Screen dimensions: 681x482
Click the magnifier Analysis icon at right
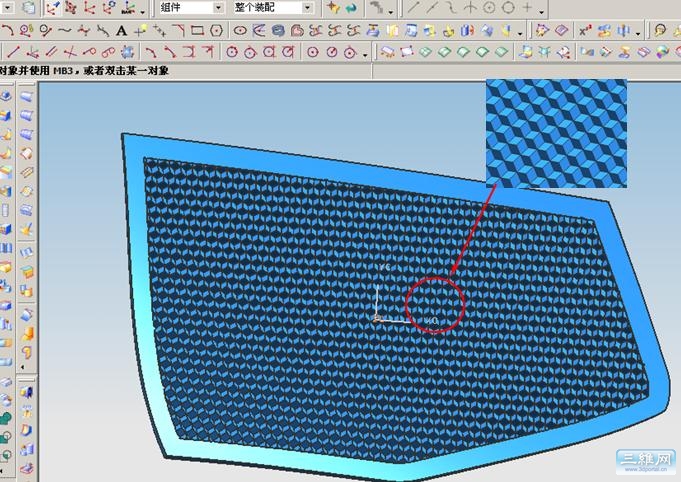660,30
